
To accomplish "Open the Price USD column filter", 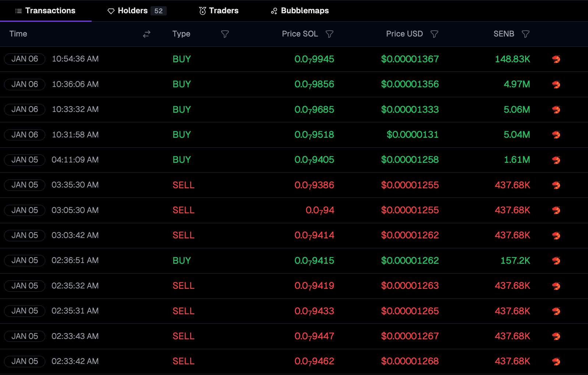I will [434, 34].
